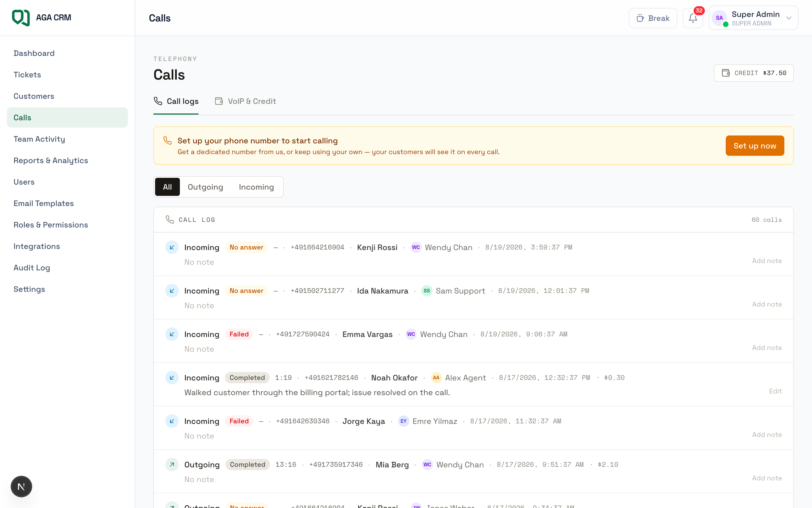Screen dimensions: 812x508
Task: Add note to Jorge Kaya call
Action: pyautogui.click(x=767, y=434)
